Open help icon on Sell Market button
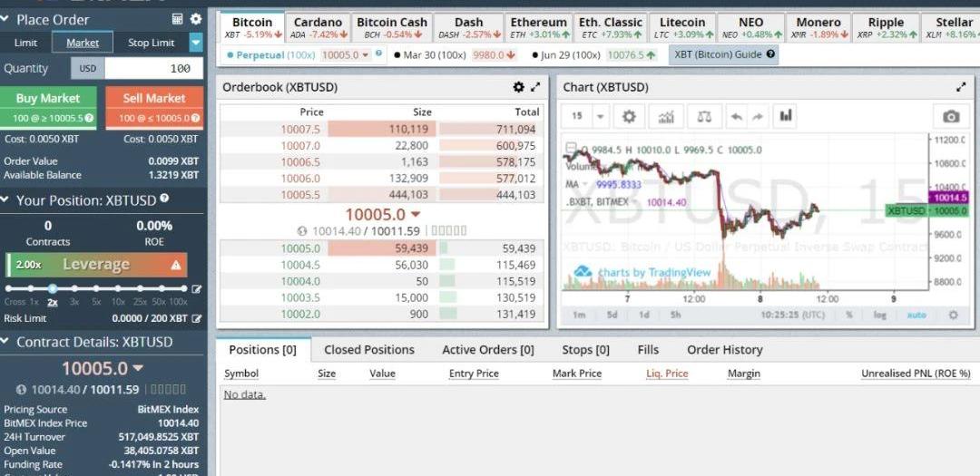The height and width of the screenshot is (476, 980). pos(196,118)
